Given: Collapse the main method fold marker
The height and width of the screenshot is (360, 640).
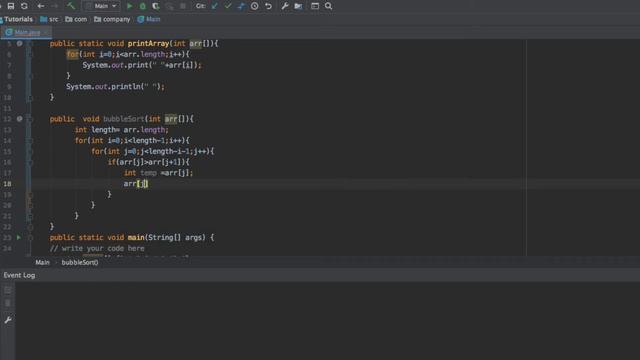Looking at the screenshot, I should pyautogui.click(x=30, y=237).
